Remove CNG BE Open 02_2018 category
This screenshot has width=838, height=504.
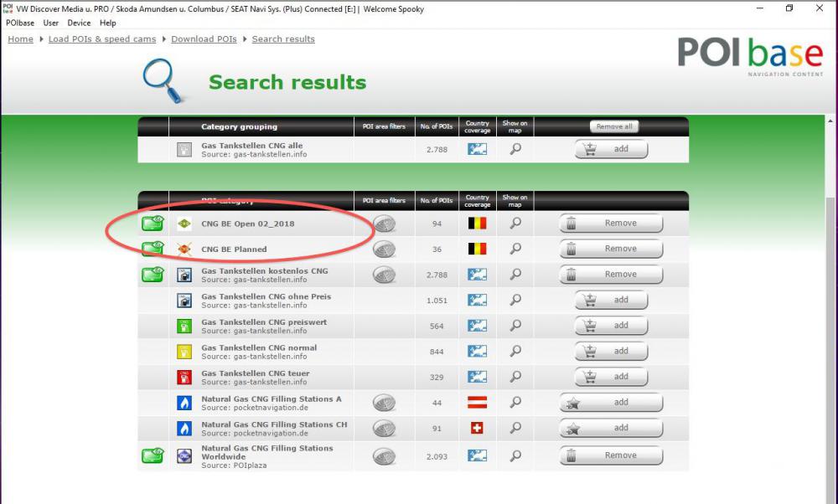tap(611, 224)
